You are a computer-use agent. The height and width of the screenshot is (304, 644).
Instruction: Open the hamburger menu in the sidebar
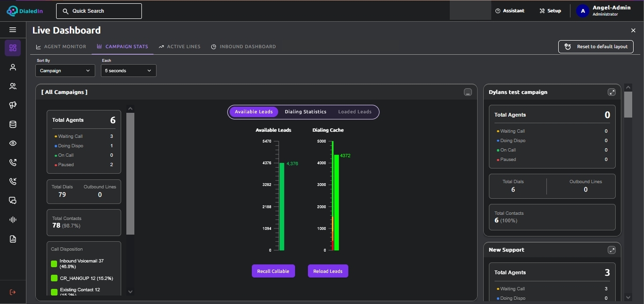[13, 30]
